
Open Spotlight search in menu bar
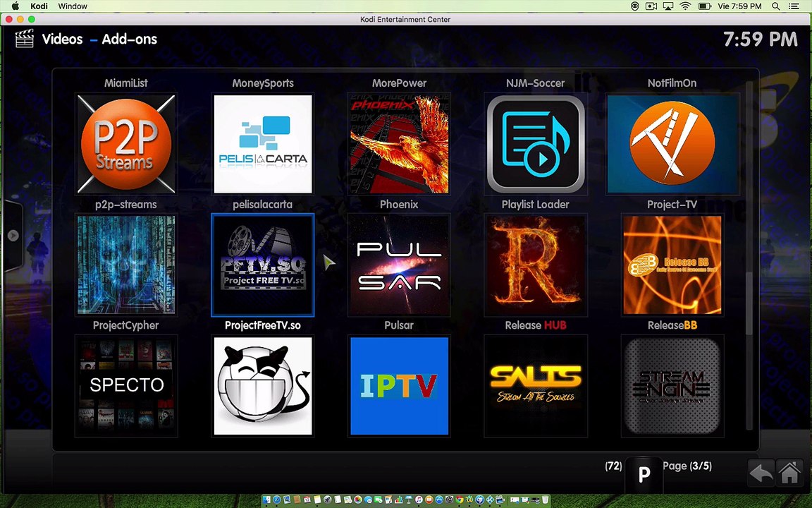(x=776, y=6)
